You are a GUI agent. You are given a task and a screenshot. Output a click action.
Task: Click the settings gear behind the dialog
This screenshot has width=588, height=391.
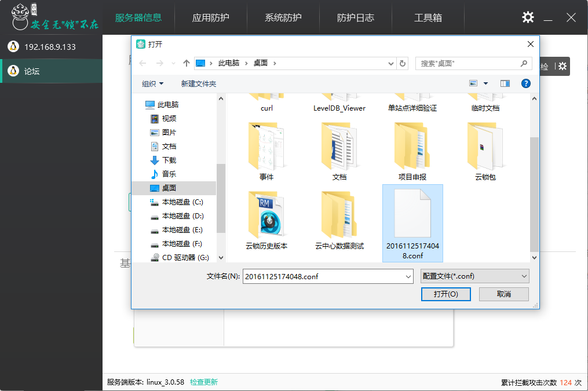click(x=563, y=67)
